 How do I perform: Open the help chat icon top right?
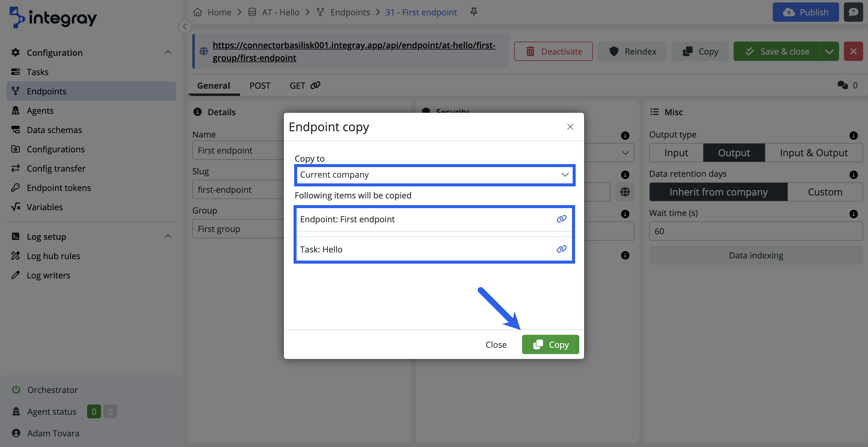click(x=853, y=12)
